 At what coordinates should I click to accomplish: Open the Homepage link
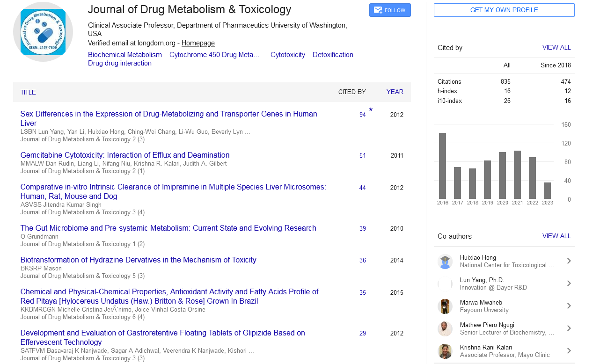(x=198, y=43)
